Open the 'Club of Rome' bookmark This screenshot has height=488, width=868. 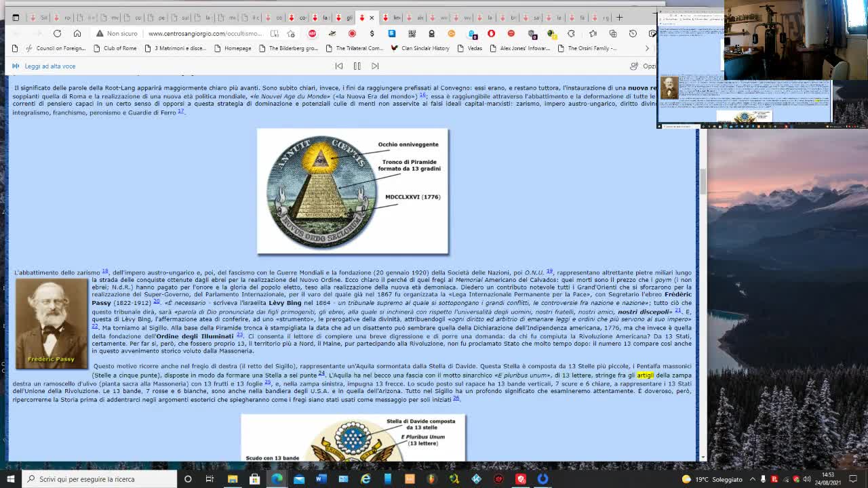coord(114,48)
